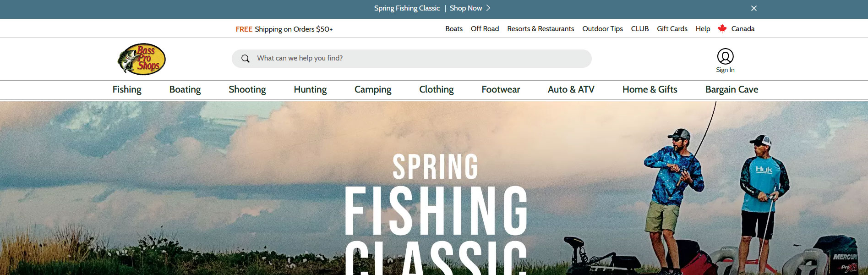Image resolution: width=868 pixels, height=275 pixels.
Task: Open the Auto & ATV menu
Action: (571, 89)
